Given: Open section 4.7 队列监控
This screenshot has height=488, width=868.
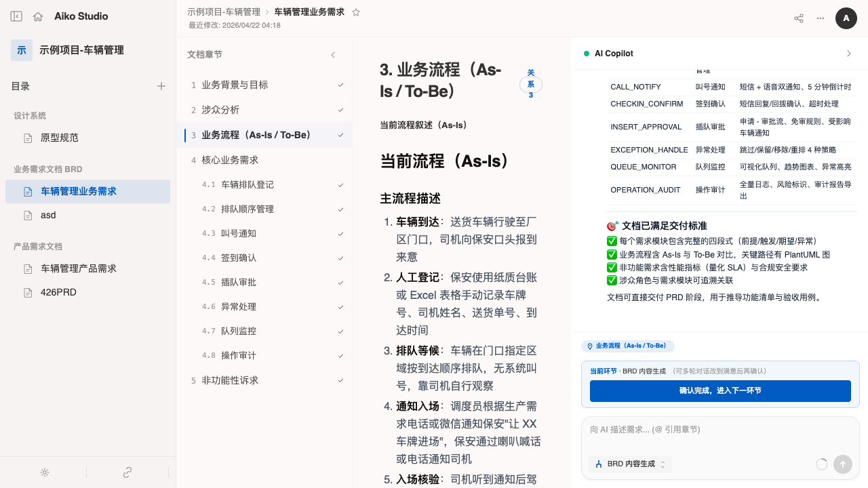Looking at the screenshot, I should click(x=264, y=331).
